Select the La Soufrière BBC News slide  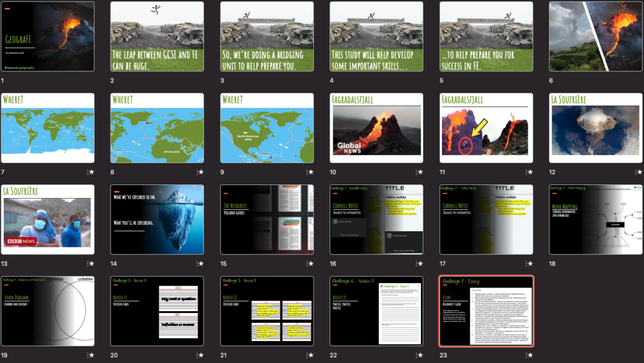coord(48,219)
